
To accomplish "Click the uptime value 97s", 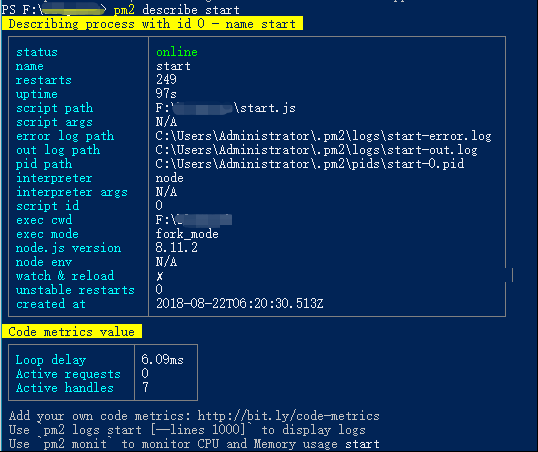I will pyautogui.click(x=166, y=94).
